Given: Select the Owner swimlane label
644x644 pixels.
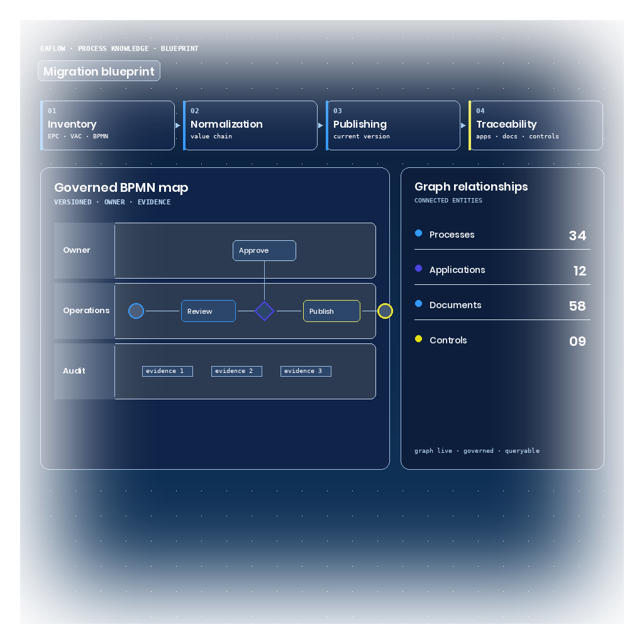Looking at the screenshot, I should 77,250.
